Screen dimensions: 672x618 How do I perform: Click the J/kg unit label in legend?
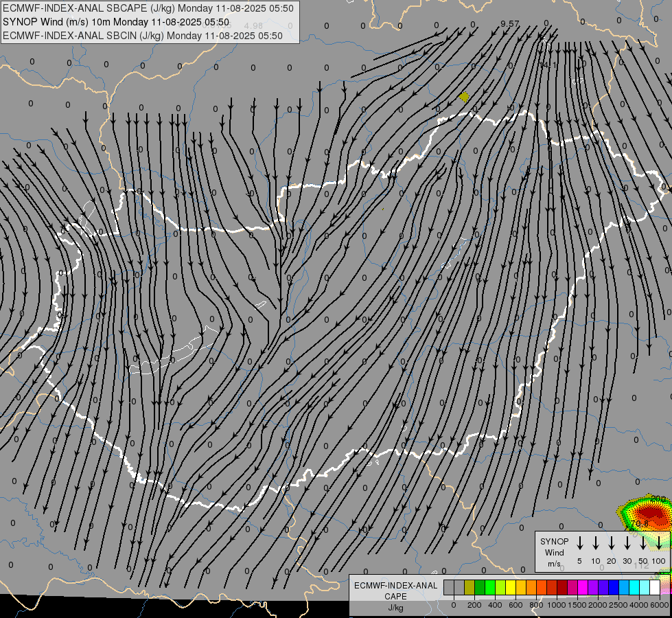point(395,608)
